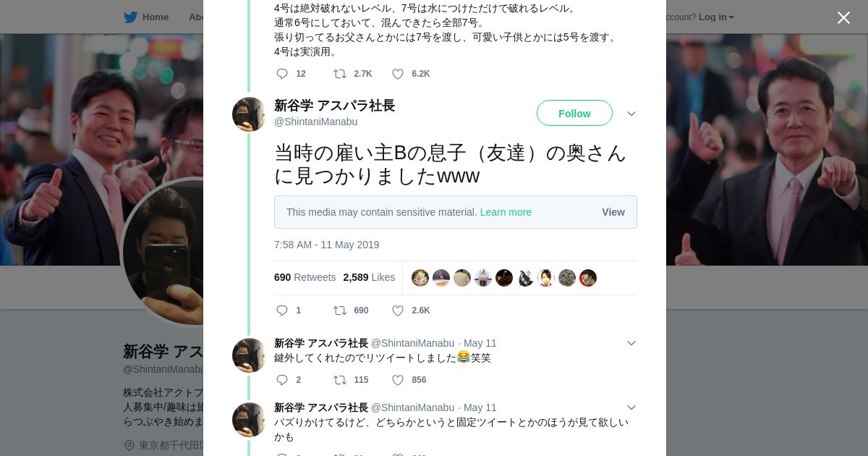Click the main tweet author's avatar

point(249,114)
